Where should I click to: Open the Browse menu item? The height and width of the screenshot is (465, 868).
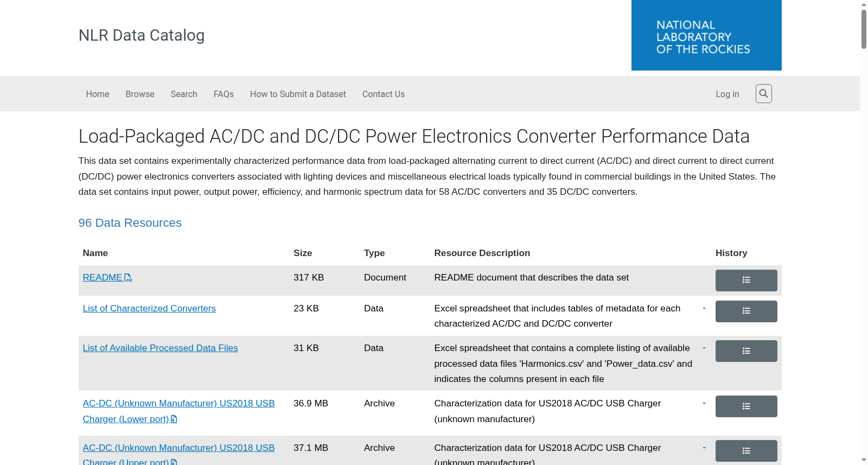[140, 94]
